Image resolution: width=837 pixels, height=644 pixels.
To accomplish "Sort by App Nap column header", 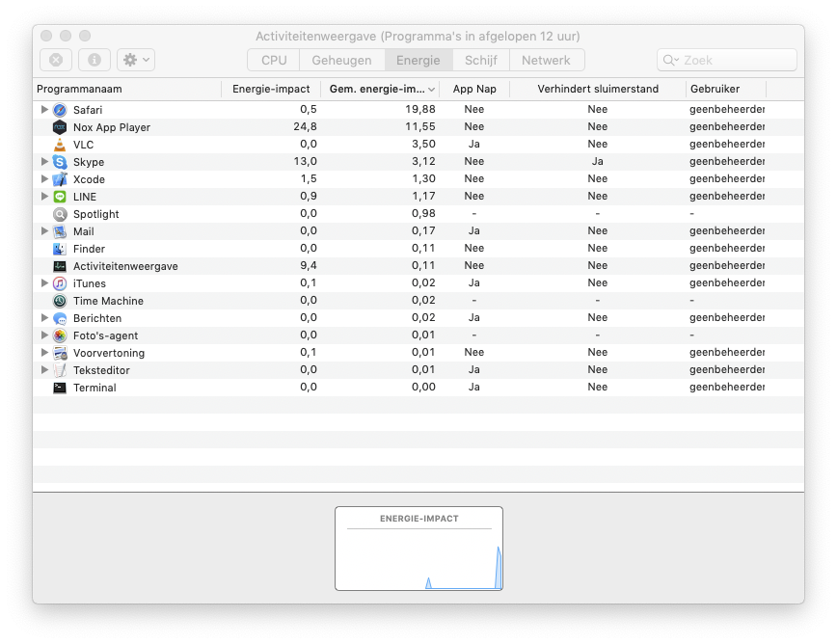I will [x=474, y=89].
